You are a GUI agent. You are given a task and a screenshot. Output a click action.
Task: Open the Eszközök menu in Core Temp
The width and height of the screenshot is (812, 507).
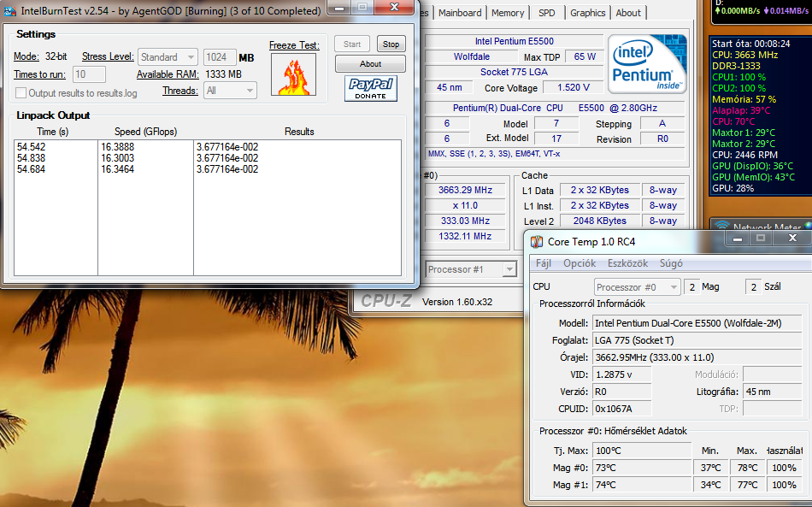pos(627,263)
